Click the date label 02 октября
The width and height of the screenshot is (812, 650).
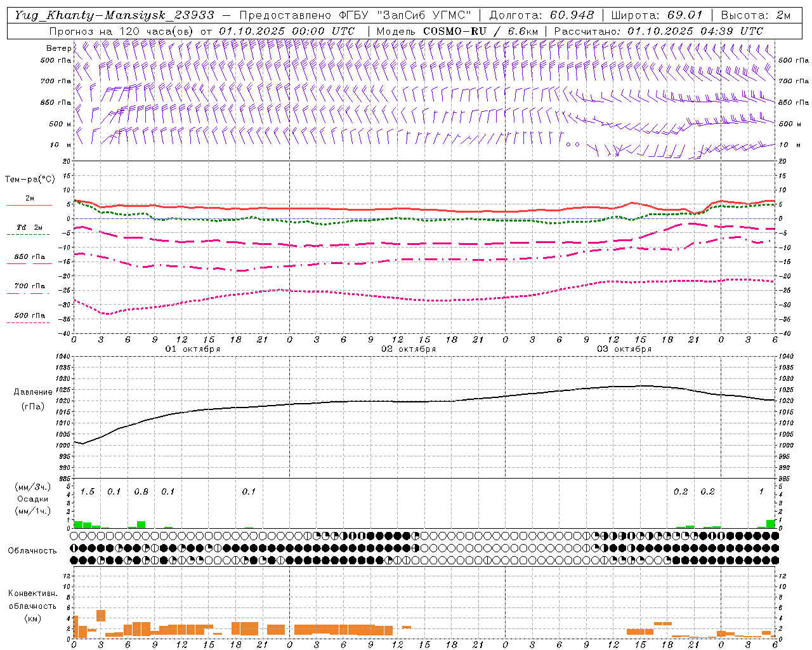(x=409, y=349)
